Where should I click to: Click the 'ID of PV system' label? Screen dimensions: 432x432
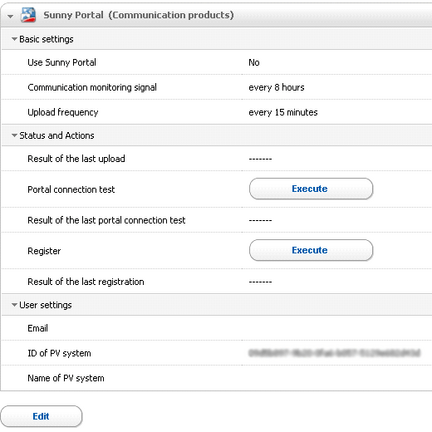pos(59,353)
